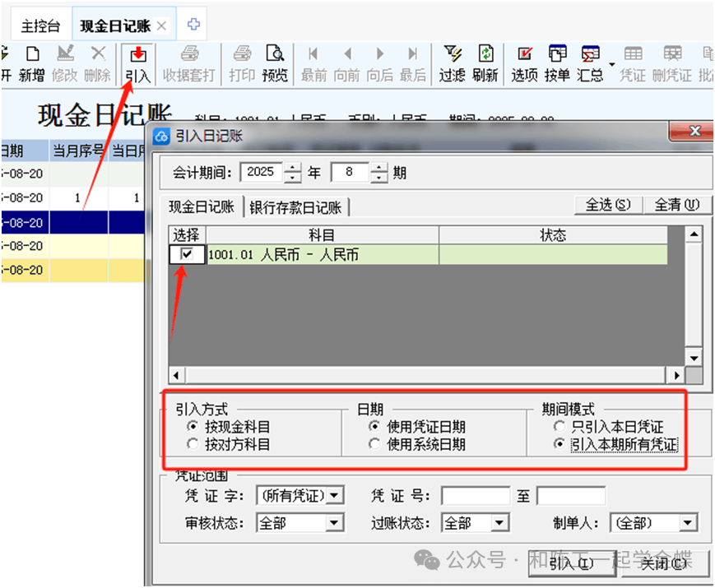Click the 全清 clear all button

coord(676,205)
